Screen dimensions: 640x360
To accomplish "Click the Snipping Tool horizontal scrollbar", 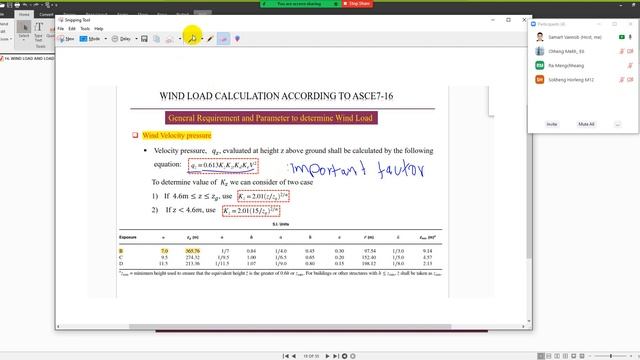I will pyautogui.click(x=290, y=327).
